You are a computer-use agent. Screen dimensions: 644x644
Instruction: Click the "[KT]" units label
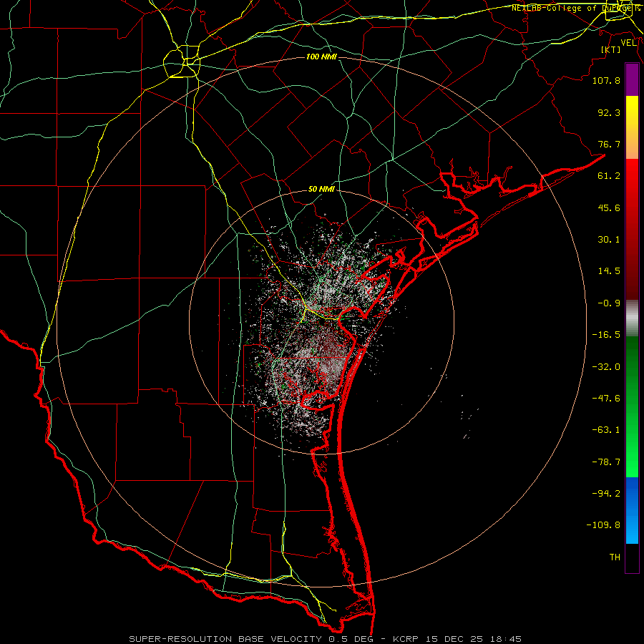[611, 49]
